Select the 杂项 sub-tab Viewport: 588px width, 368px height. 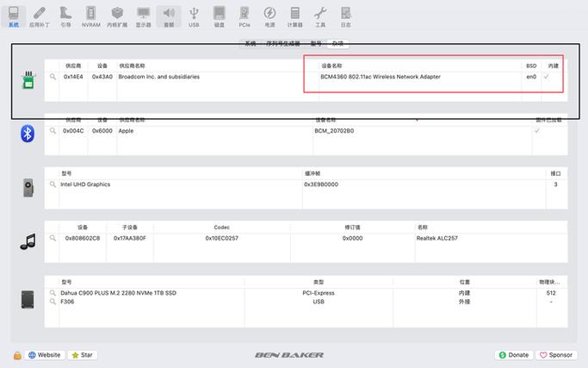pos(337,44)
